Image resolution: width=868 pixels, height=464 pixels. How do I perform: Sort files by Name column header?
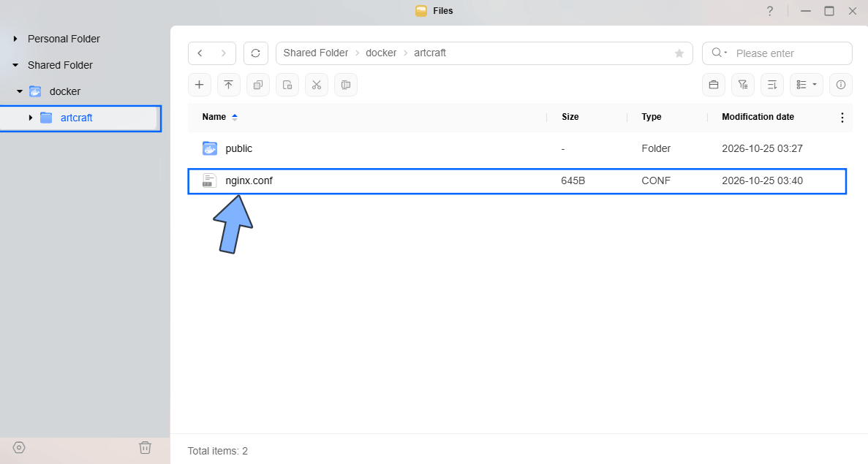[x=214, y=117]
